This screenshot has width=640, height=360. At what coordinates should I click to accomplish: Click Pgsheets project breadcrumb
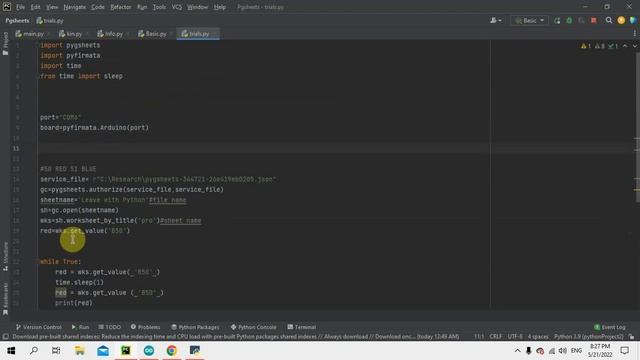coord(17,20)
